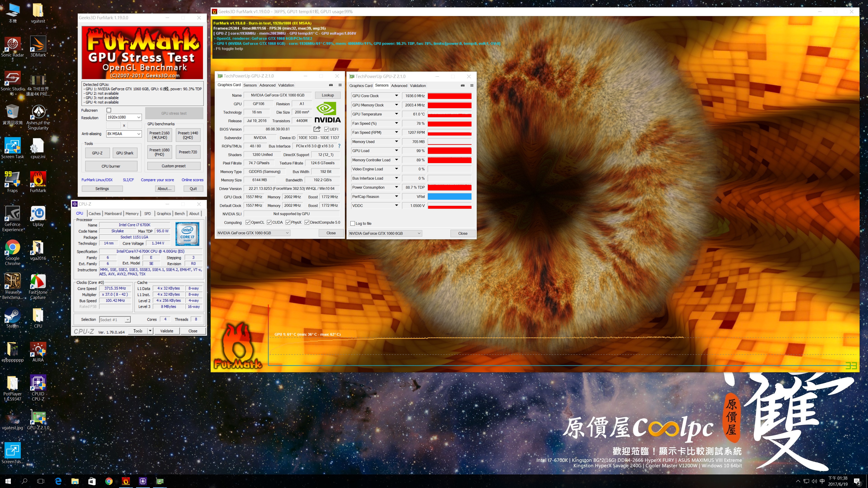Click the CPU-Z Validate button
This screenshot has width=868, height=488.
click(166, 331)
